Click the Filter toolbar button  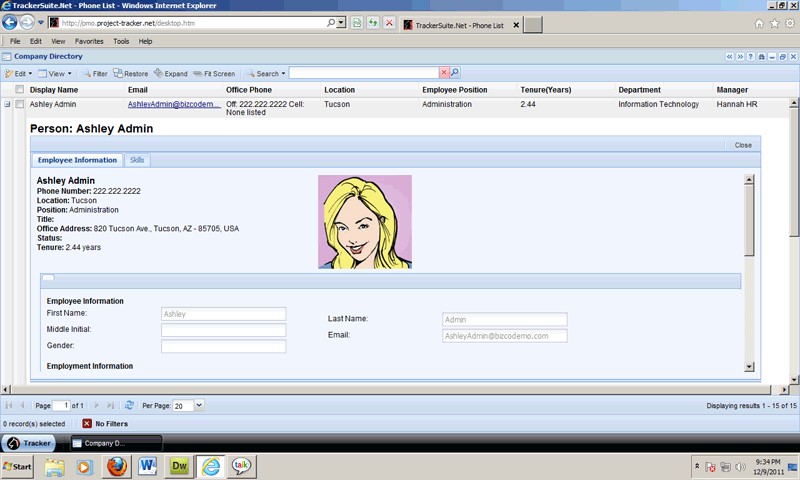(95, 73)
